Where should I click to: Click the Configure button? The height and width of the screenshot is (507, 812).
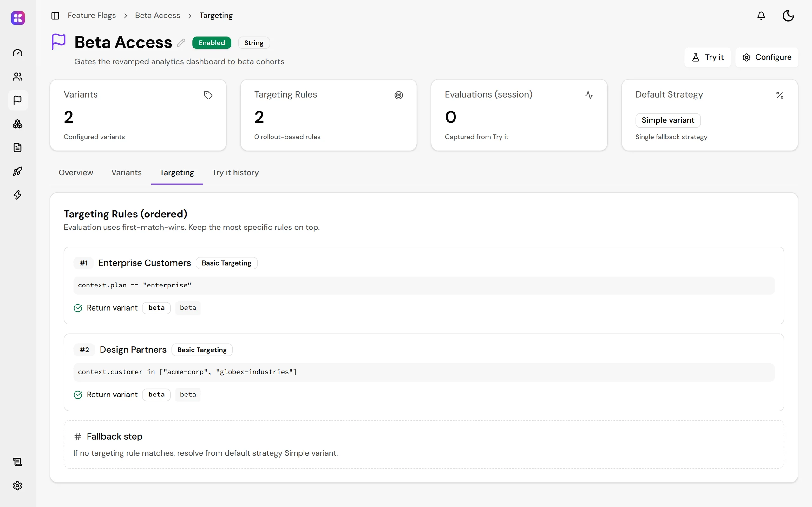click(767, 57)
